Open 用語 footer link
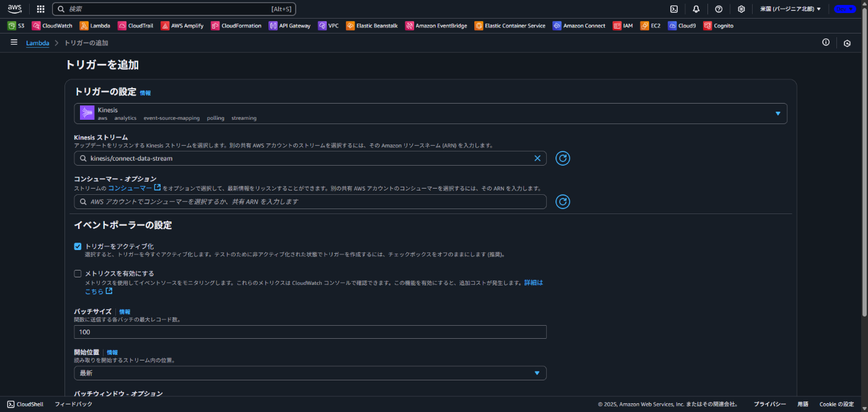Screen dimensions: 868x412 [x=803, y=404]
